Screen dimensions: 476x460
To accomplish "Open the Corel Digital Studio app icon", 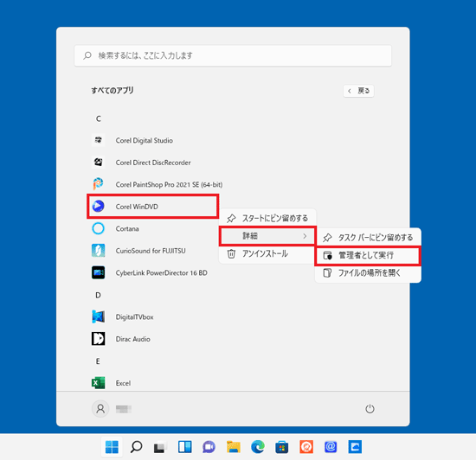I will point(98,140).
